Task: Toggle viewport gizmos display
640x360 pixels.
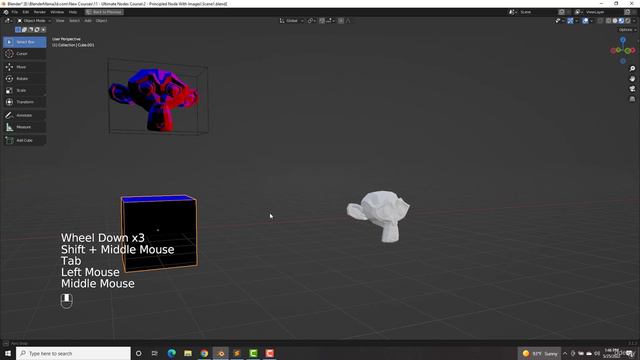Action: (570, 21)
